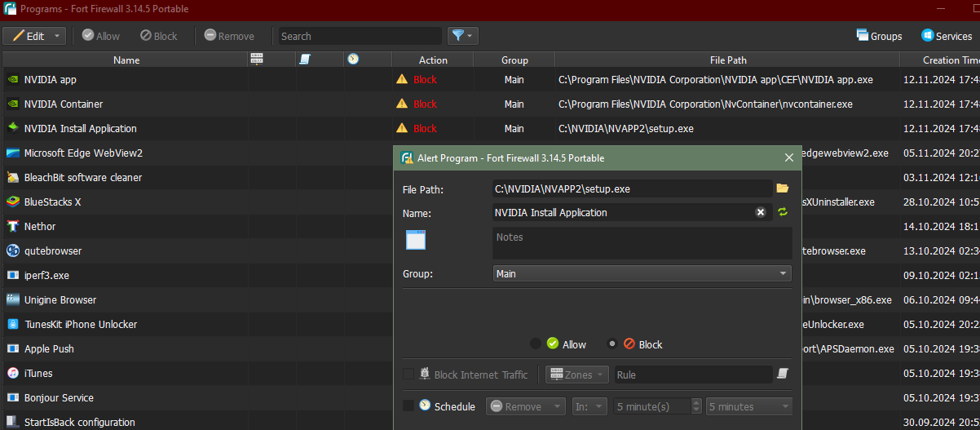Select the qutebrowser icon
This screenshot has height=430, width=980.
click(13, 250)
